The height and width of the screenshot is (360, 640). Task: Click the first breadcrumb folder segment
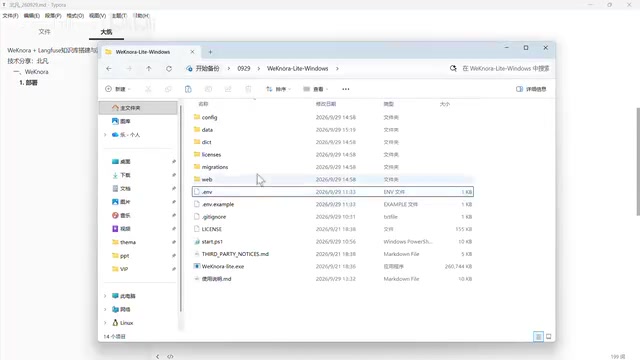[207, 69]
